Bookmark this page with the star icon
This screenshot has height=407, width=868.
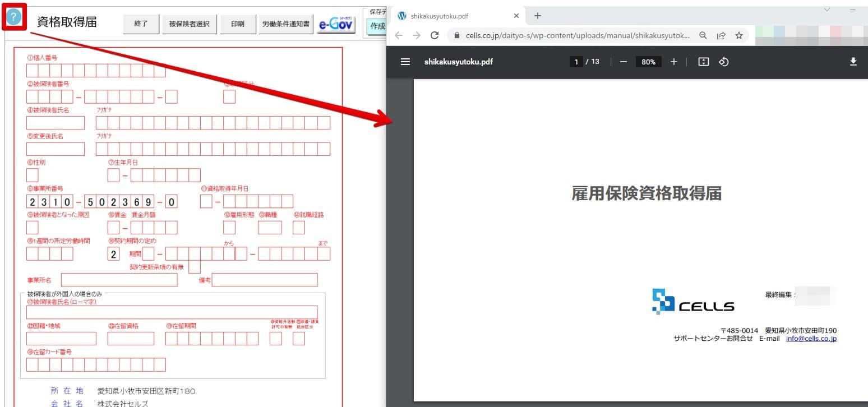coord(740,35)
